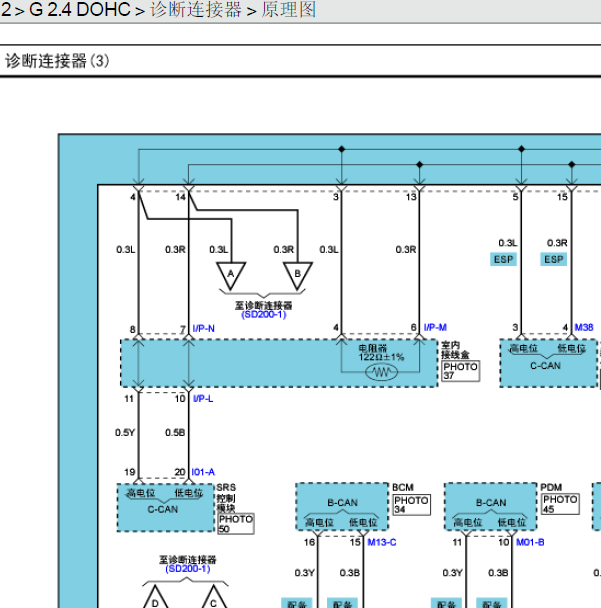This screenshot has width=601, height=608.
Task: Open the I/P-N connector link
Action: [x=203, y=328]
